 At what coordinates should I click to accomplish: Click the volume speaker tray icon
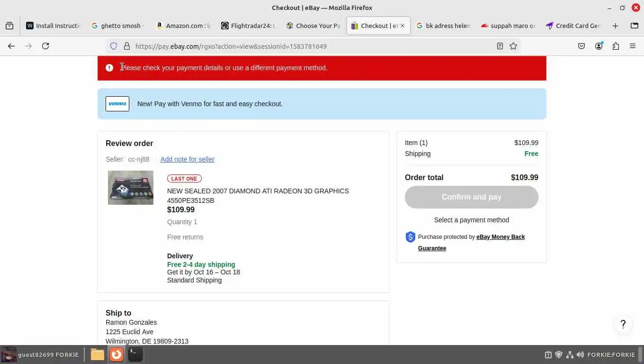point(580,355)
